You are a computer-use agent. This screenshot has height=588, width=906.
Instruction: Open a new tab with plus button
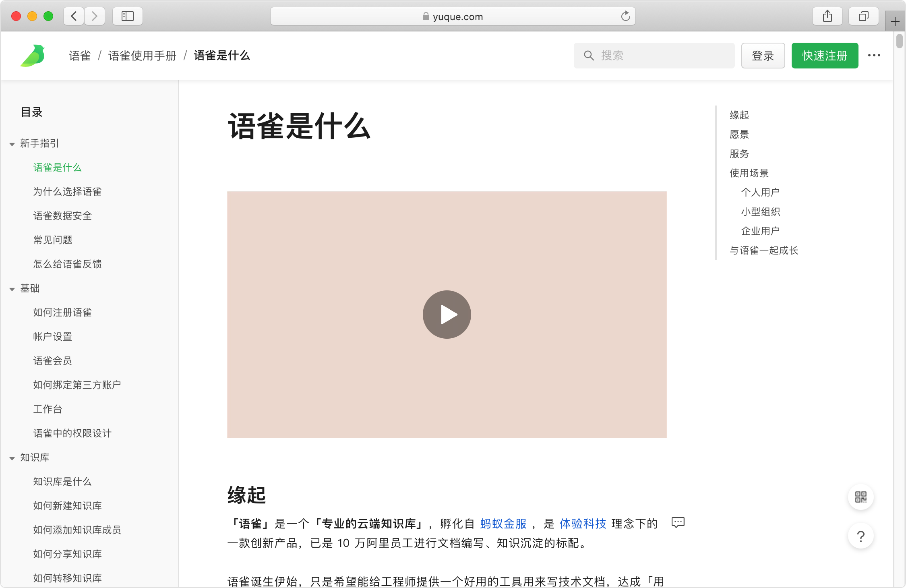click(x=895, y=21)
